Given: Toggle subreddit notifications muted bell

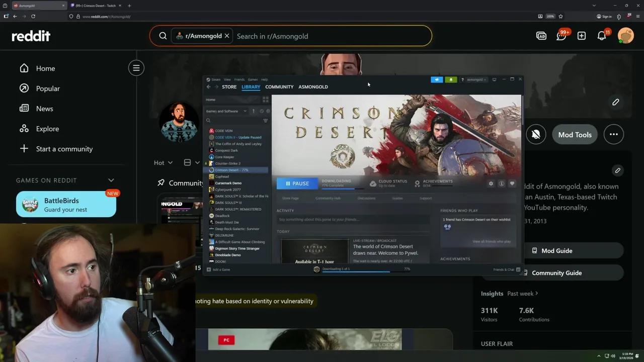Looking at the screenshot, I should (x=536, y=134).
